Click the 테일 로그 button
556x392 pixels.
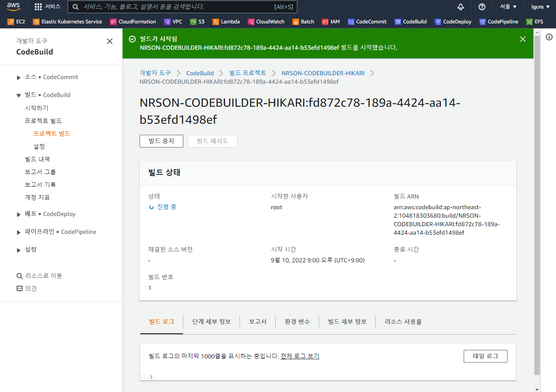485,356
